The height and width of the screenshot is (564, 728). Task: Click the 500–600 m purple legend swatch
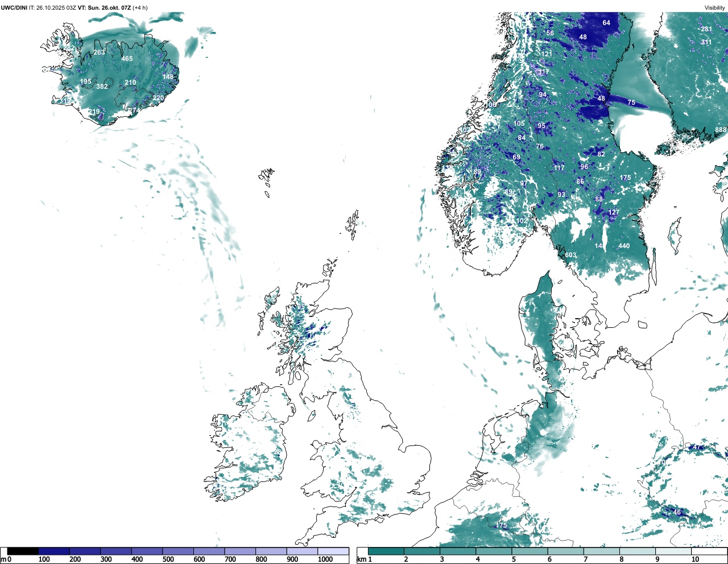click(178, 551)
